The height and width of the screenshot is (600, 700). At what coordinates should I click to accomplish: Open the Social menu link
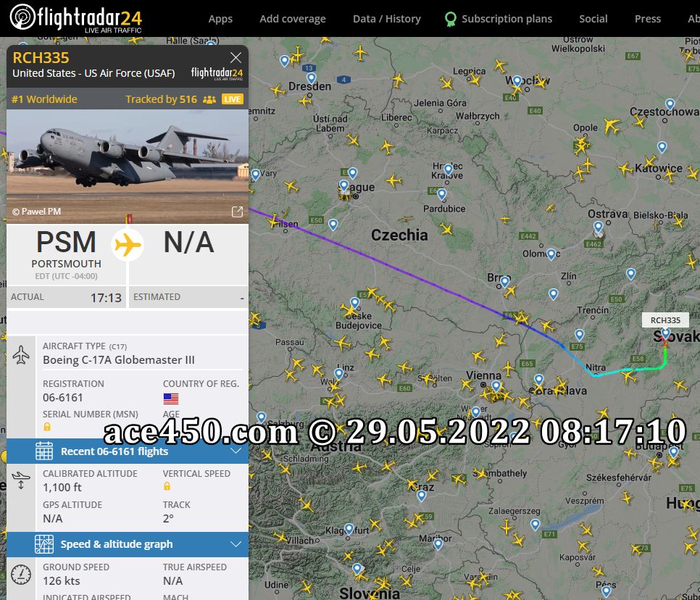click(x=593, y=19)
